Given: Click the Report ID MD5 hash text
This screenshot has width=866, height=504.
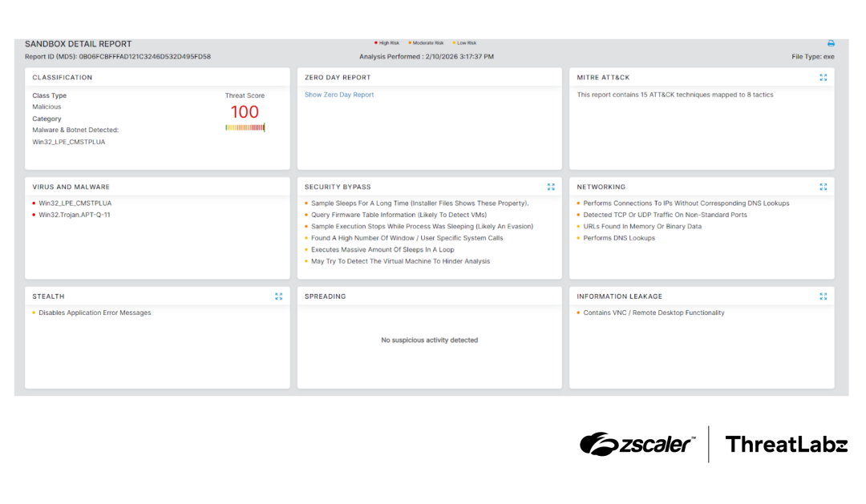Looking at the screenshot, I should click(x=144, y=56).
